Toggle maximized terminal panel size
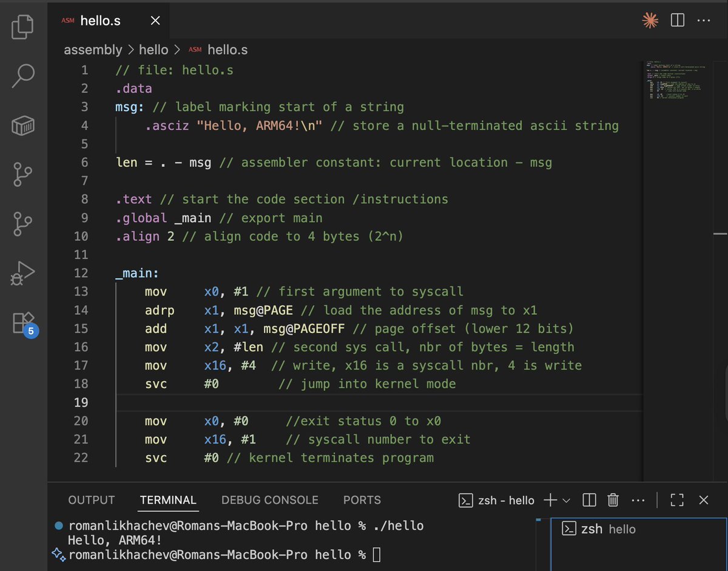728x571 pixels. click(677, 500)
